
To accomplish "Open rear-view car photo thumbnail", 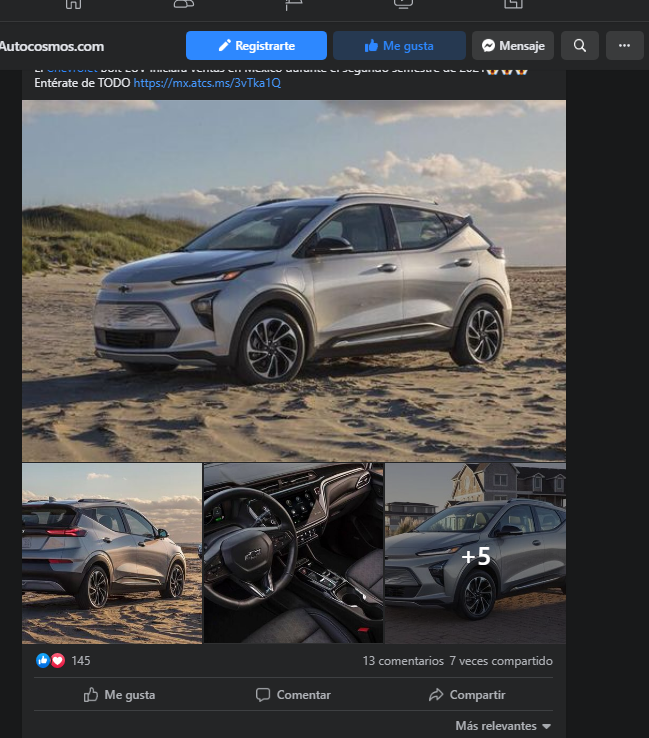I will coord(112,553).
